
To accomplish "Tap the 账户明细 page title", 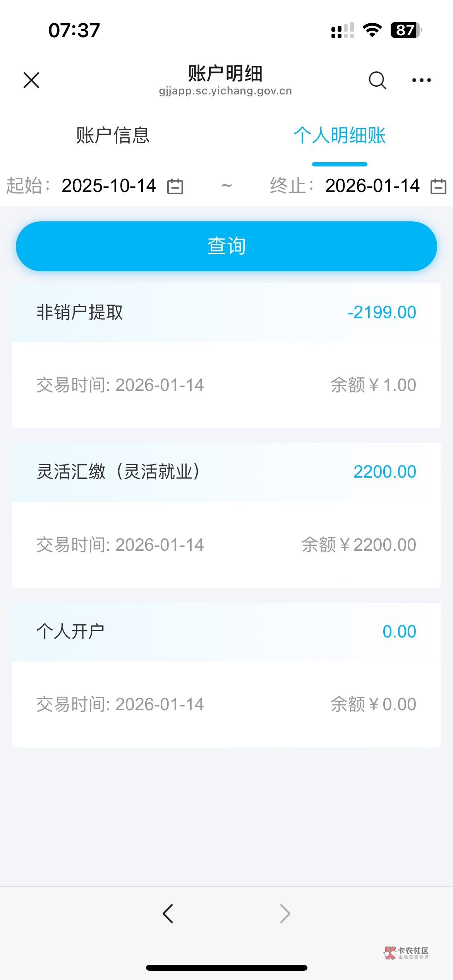I will [225, 73].
